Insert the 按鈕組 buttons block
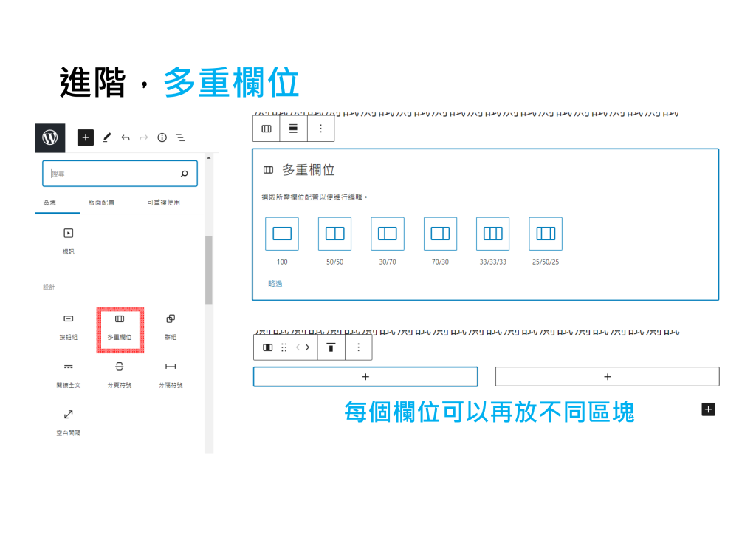Image resolution: width=756 pixels, height=535 pixels. pyautogui.click(x=68, y=327)
